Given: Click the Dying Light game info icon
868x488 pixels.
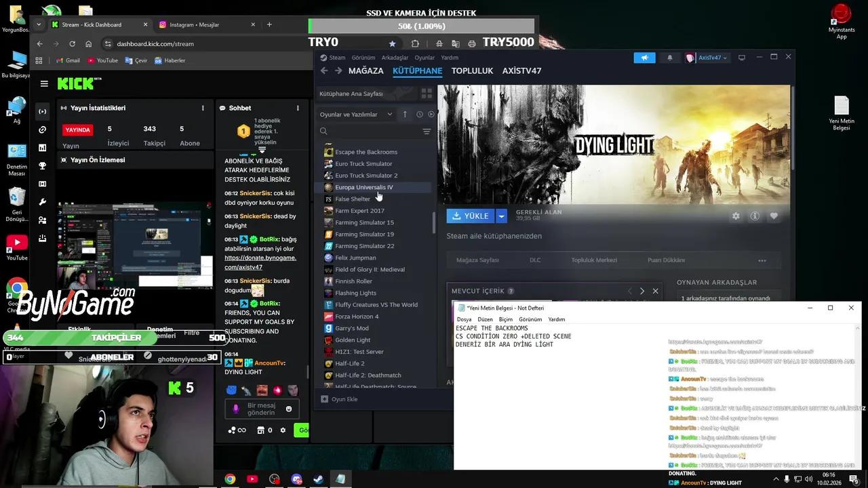Looking at the screenshot, I should point(755,216).
